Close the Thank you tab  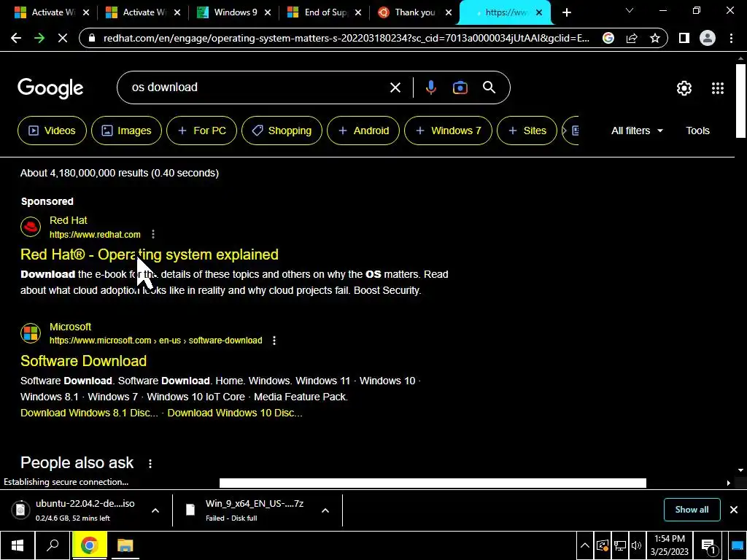(x=449, y=12)
